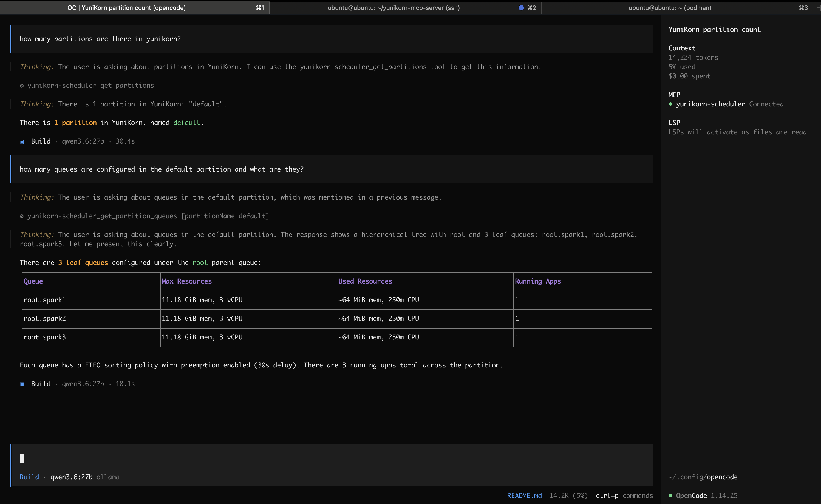Click the ctrl+p commands hint
The width and height of the screenshot is (821, 504).
click(x=624, y=495)
